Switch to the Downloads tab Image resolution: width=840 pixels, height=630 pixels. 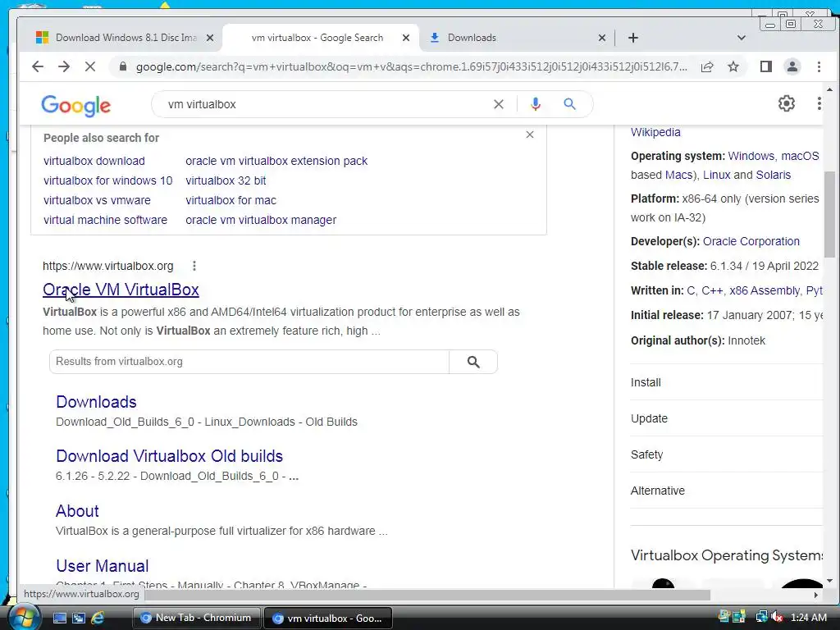(514, 38)
